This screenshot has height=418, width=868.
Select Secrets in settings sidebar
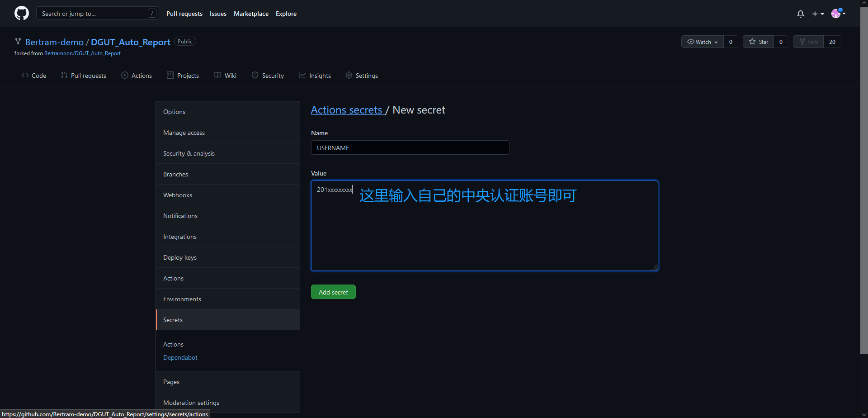coord(228,320)
